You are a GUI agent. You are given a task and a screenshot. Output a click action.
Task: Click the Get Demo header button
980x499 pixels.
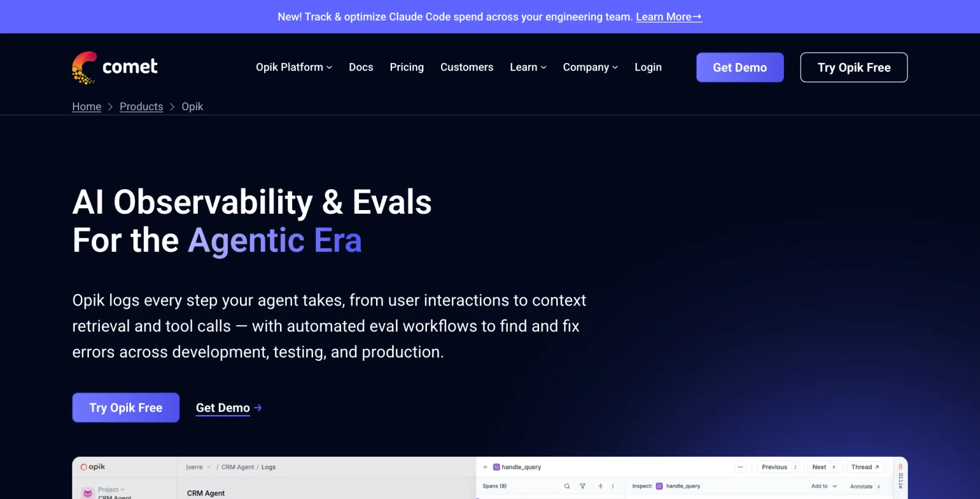point(740,67)
